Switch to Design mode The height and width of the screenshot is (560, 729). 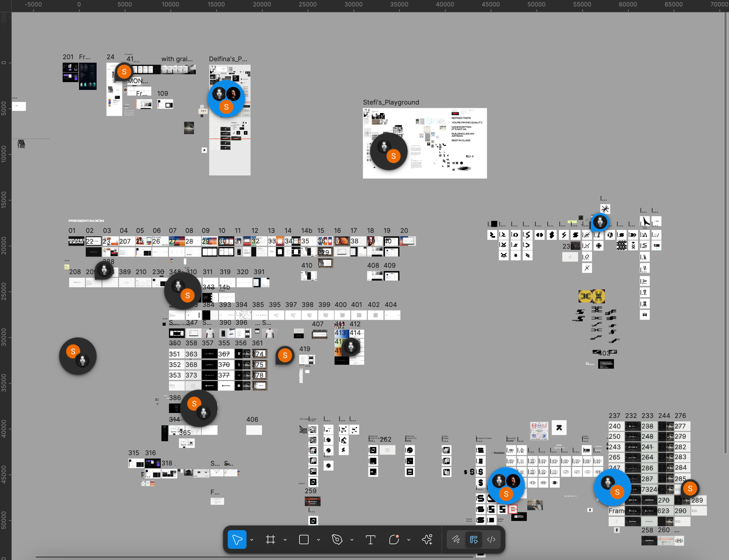474,539
